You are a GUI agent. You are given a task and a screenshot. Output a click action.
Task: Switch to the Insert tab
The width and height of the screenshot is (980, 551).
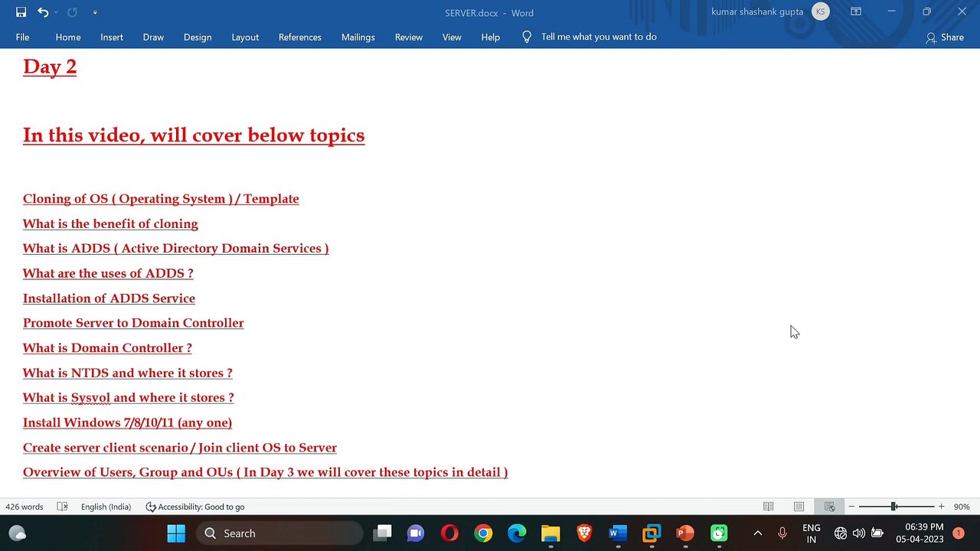[x=112, y=37]
